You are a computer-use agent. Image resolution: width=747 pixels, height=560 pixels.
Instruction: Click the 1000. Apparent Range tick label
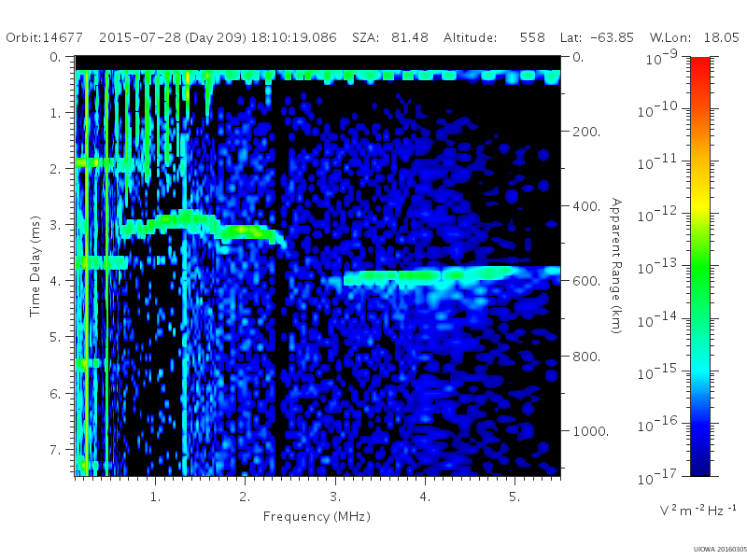(591, 431)
